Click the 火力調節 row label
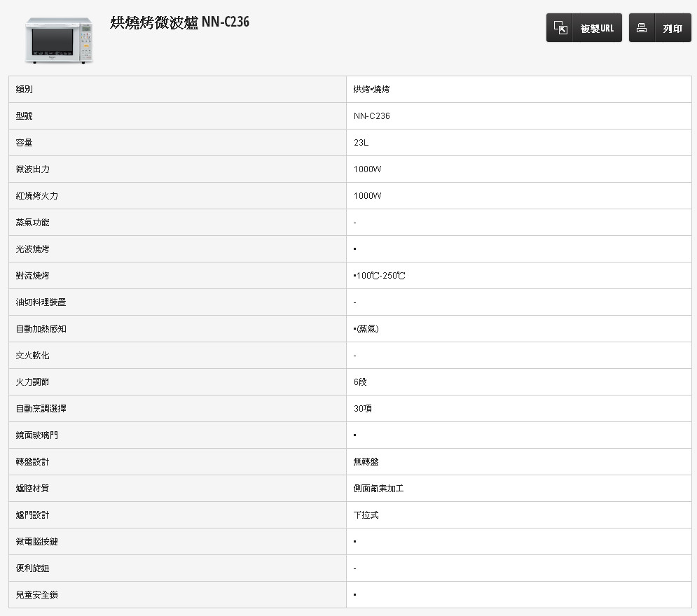This screenshot has height=616, width=697. [32, 382]
